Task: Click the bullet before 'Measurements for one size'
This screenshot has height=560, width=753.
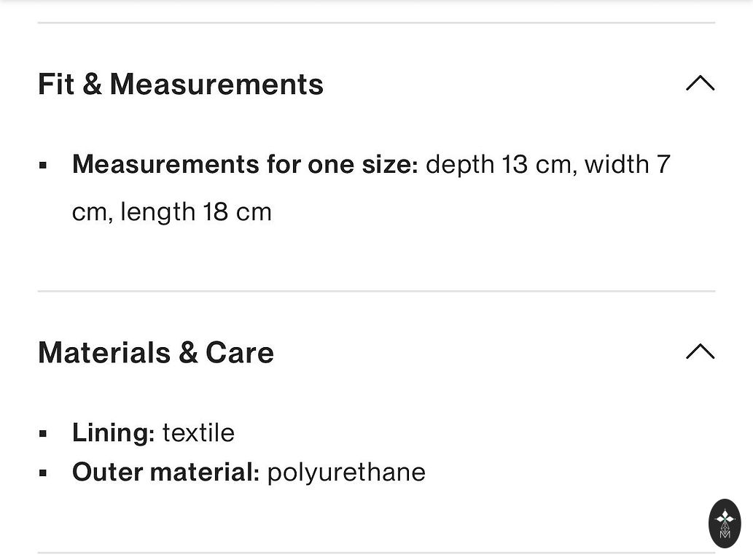Action: tap(43, 166)
